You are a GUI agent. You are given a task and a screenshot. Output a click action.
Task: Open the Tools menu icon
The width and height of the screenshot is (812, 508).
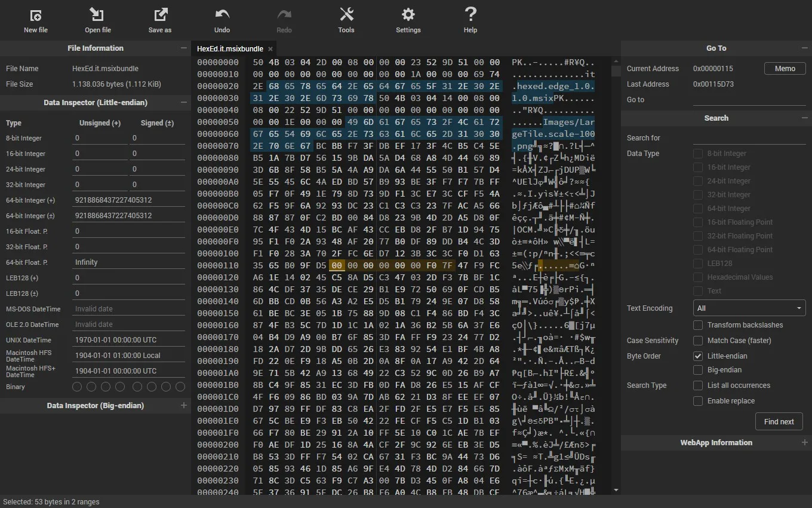point(346,15)
